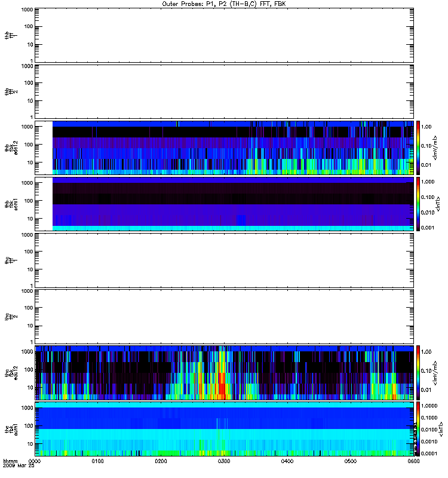This screenshot has height=478, width=448.
Task: Click the 'thc fbk edc12' y-axis title
Action: pos(11,373)
